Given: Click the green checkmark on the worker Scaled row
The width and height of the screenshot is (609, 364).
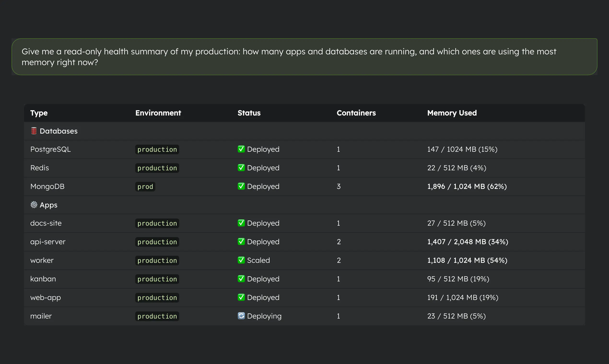Looking at the screenshot, I should [x=241, y=260].
